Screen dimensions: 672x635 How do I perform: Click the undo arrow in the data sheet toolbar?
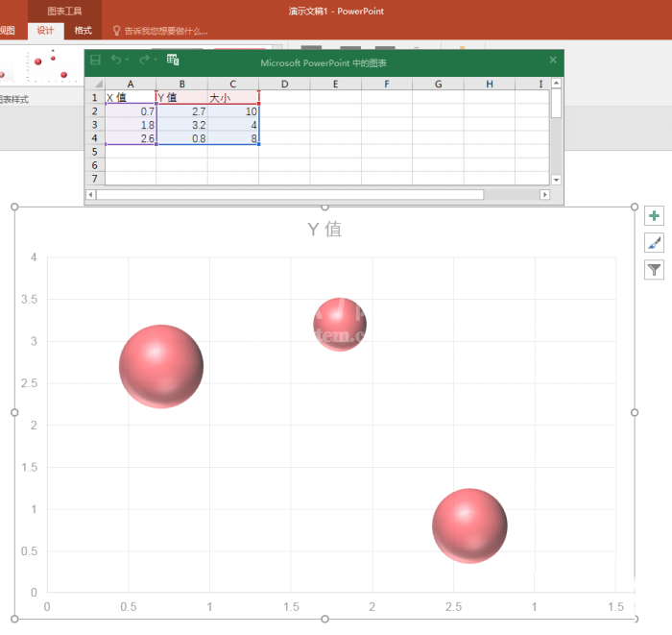click(x=116, y=60)
